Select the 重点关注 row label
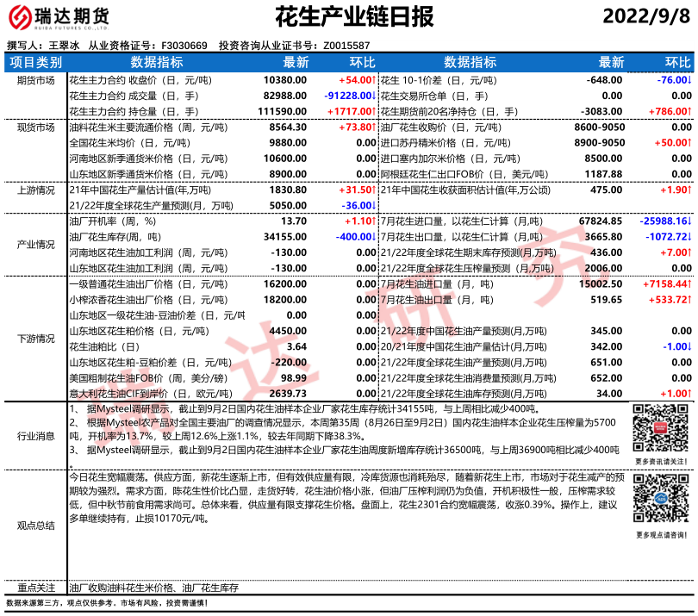The width and height of the screenshot is (698, 616). click(x=35, y=587)
